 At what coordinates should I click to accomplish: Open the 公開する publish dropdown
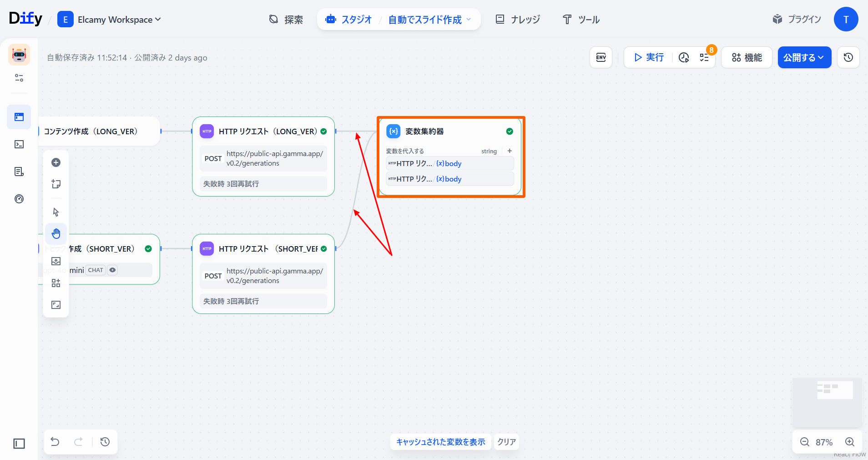pos(804,57)
